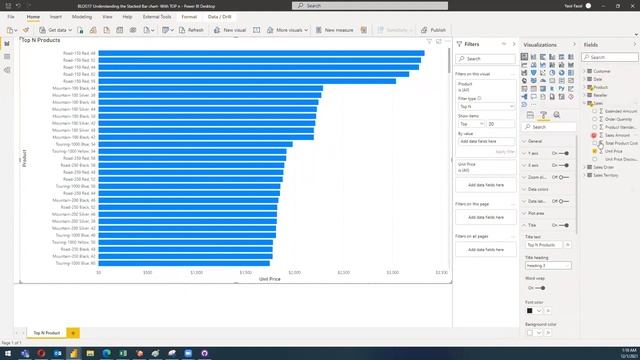
Task: Switch to the Insert ribbon tab
Action: coord(56,17)
